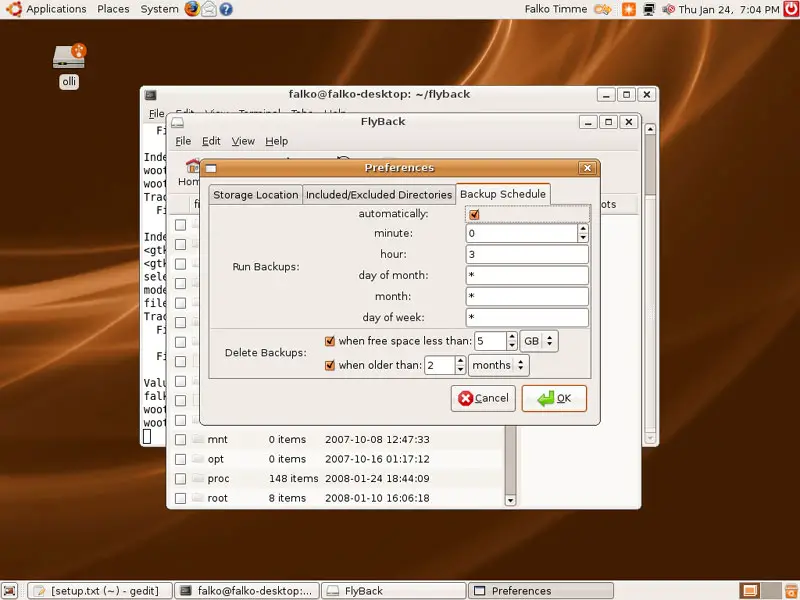Select the olli drive desktop icon
The image size is (800, 600).
(x=69, y=65)
